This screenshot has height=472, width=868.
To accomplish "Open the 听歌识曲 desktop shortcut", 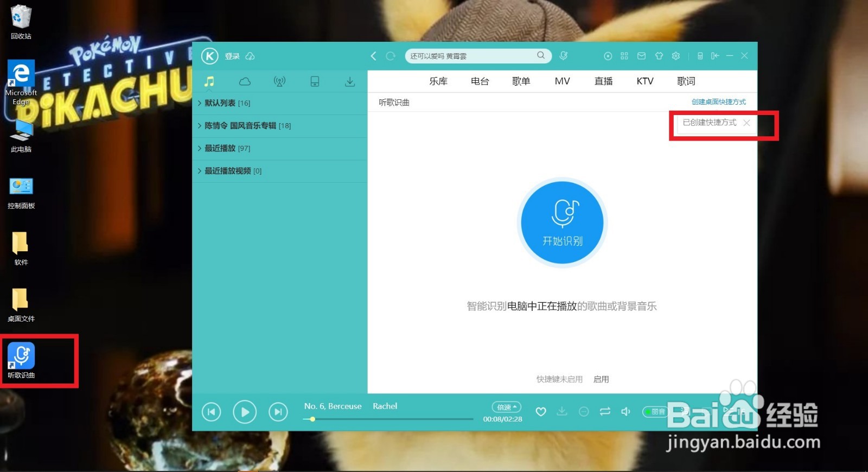I will [21, 361].
